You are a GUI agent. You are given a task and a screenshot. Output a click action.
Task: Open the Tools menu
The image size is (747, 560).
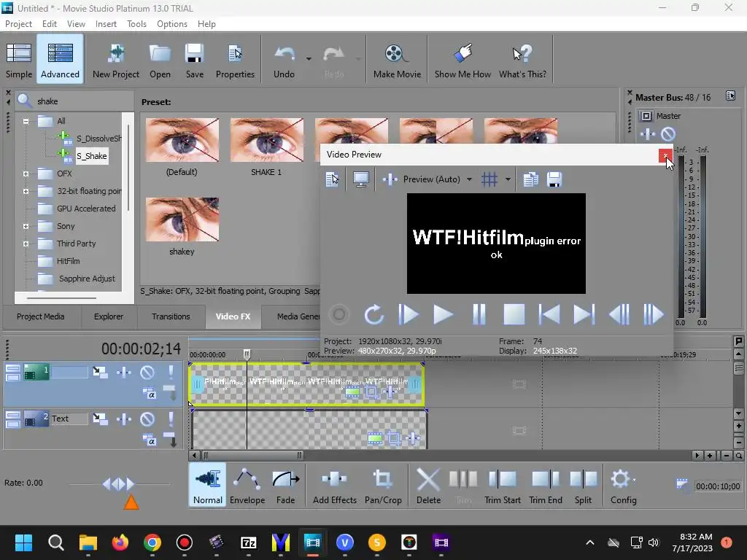coord(136,24)
